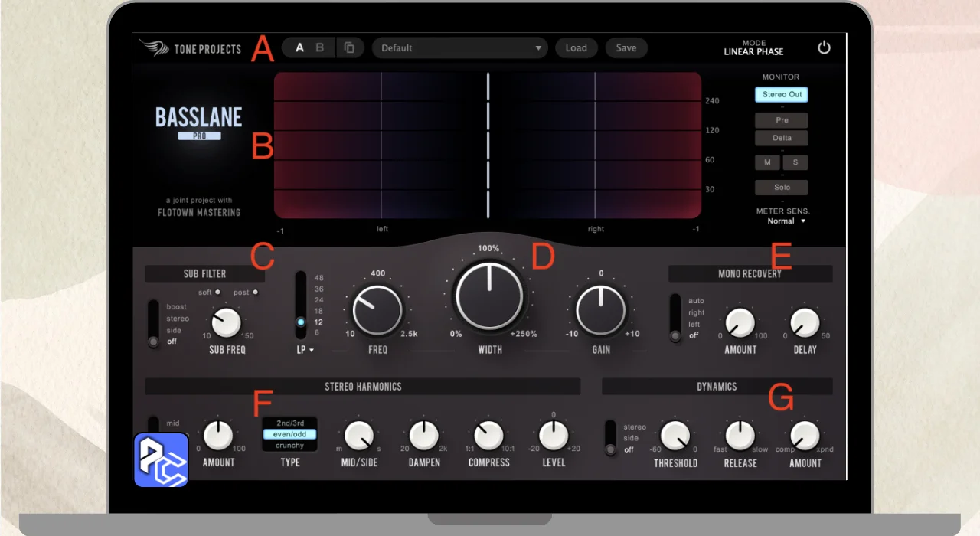Click the Save preset button
This screenshot has width=980, height=536.
626,47
